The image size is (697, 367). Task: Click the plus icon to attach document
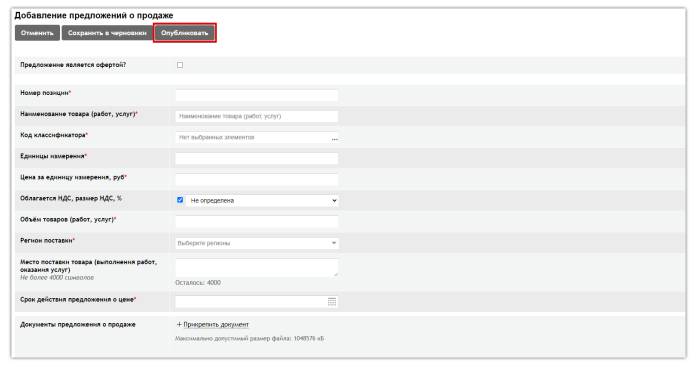click(x=179, y=324)
